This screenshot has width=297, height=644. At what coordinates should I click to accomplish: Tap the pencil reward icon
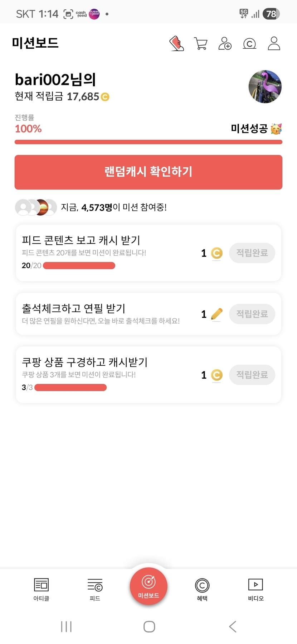[x=216, y=314]
